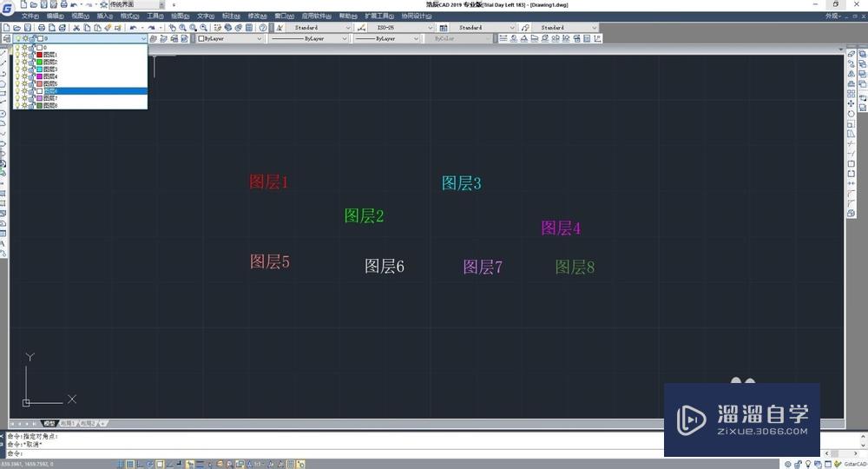Open the 编辑 menu
The height and width of the screenshot is (469, 868).
pyautogui.click(x=55, y=16)
